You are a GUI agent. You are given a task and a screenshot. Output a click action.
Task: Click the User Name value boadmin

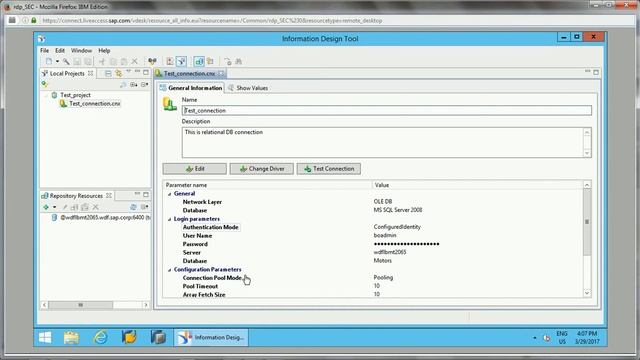coord(385,236)
